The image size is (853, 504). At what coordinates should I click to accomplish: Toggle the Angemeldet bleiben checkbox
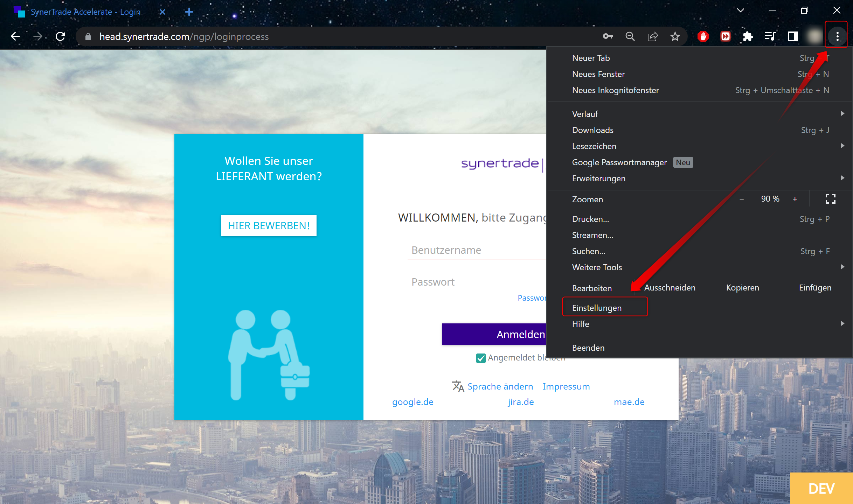pyautogui.click(x=481, y=358)
